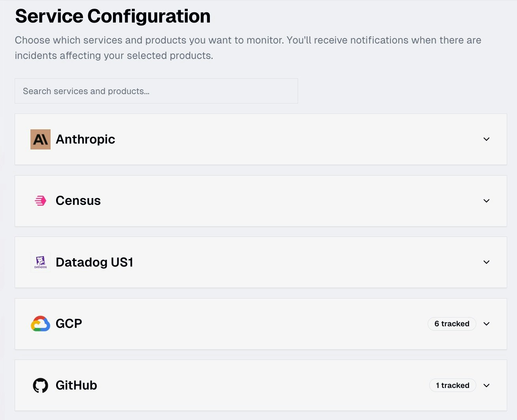
Task: Select the Datadog US1 service title
Action: coord(94,262)
